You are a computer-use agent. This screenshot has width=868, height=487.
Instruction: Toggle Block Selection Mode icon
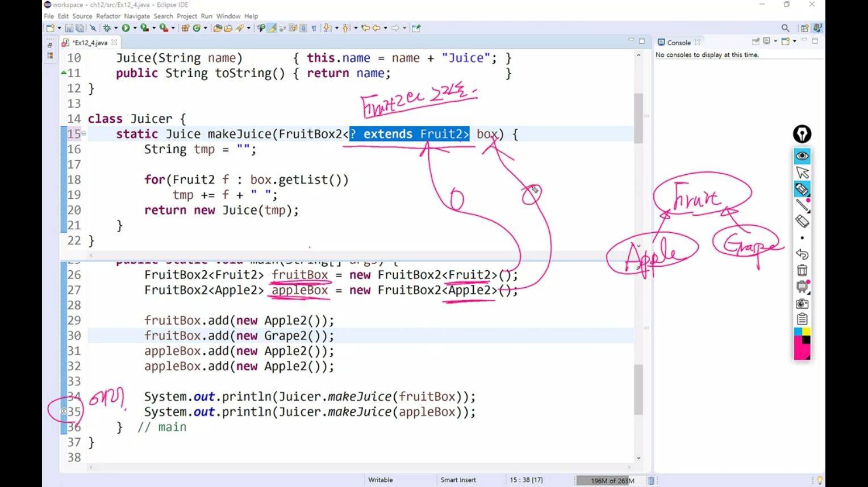303,28
